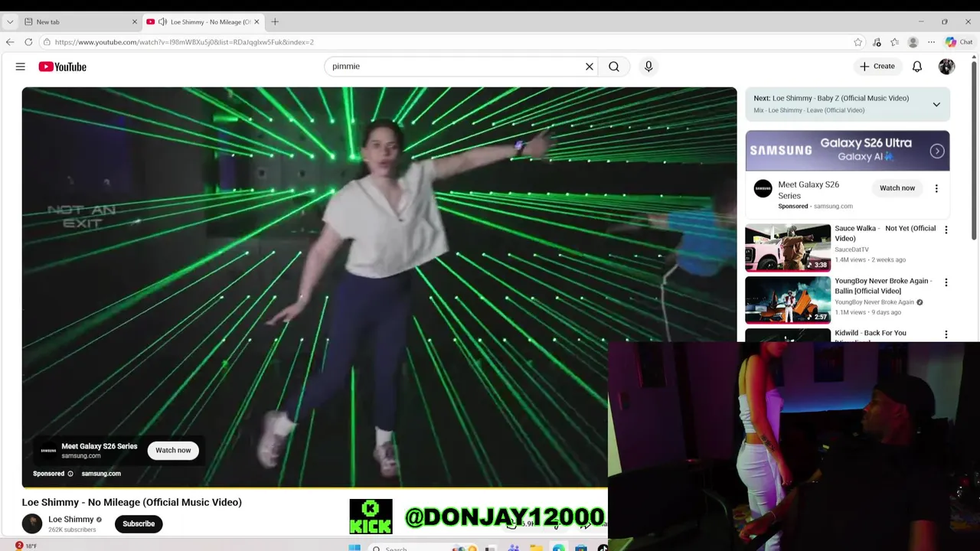
Task: Click the magnifier search button
Action: tap(614, 67)
